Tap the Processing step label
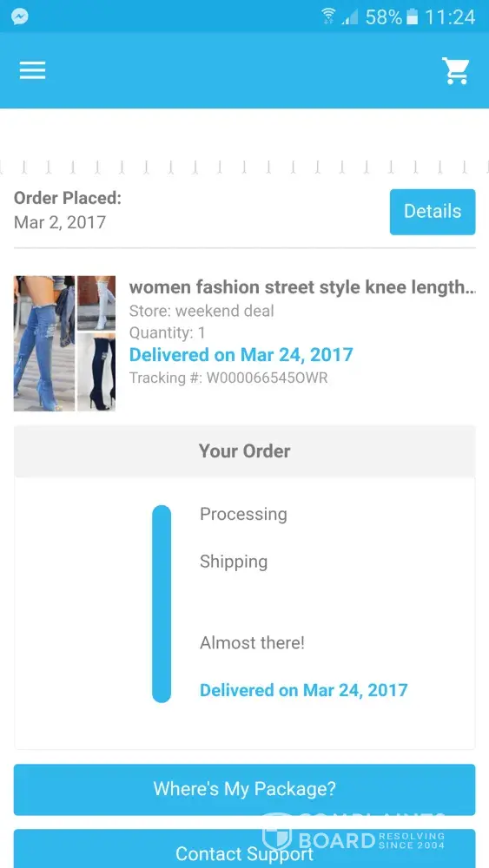The image size is (489, 868). pos(244,514)
